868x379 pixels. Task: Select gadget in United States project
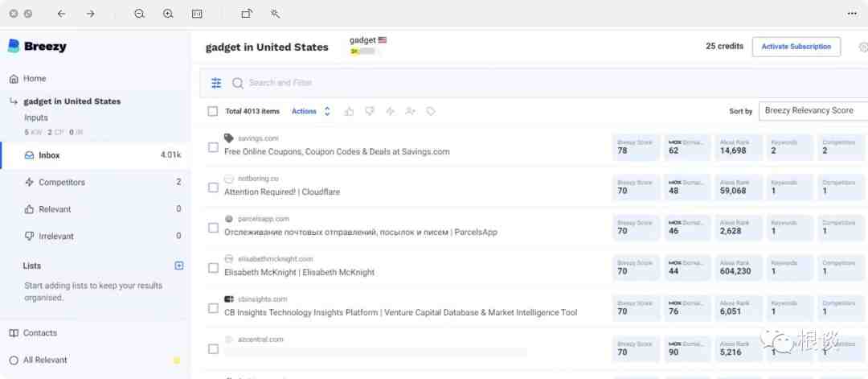[72, 101]
